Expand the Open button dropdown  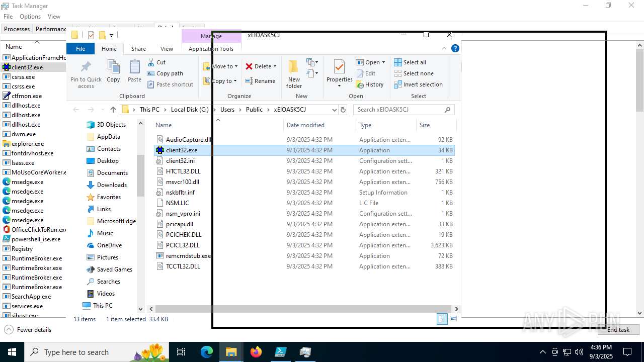click(383, 62)
